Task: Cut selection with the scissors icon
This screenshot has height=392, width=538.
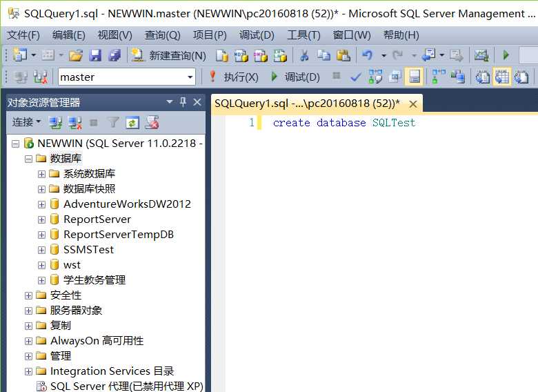Action: tap(304, 55)
